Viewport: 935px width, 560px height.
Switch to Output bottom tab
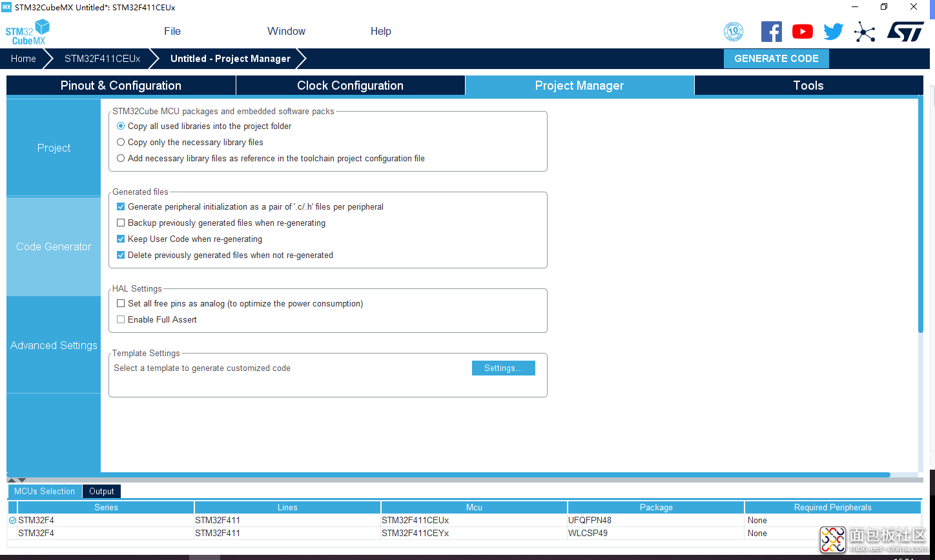click(101, 491)
